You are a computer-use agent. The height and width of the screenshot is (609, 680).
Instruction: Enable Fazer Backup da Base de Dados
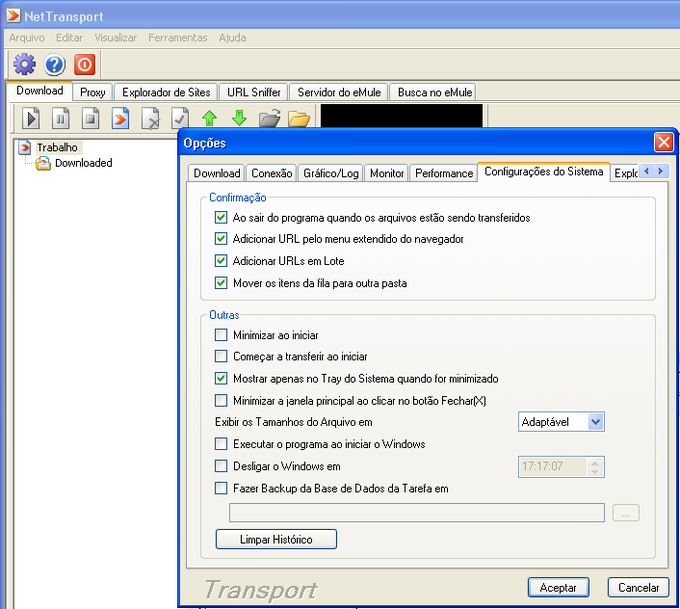pyautogui.click(x=221, y=488)
